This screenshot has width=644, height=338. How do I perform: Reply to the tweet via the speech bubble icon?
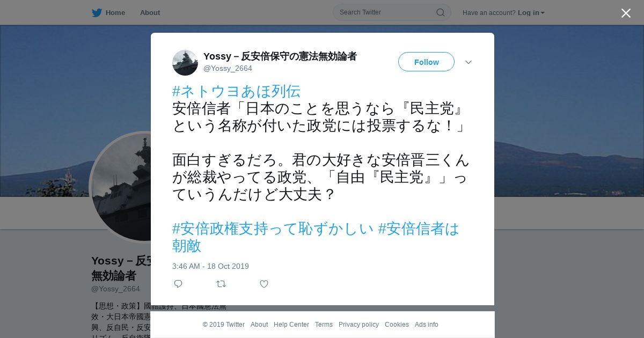[178, 284]
